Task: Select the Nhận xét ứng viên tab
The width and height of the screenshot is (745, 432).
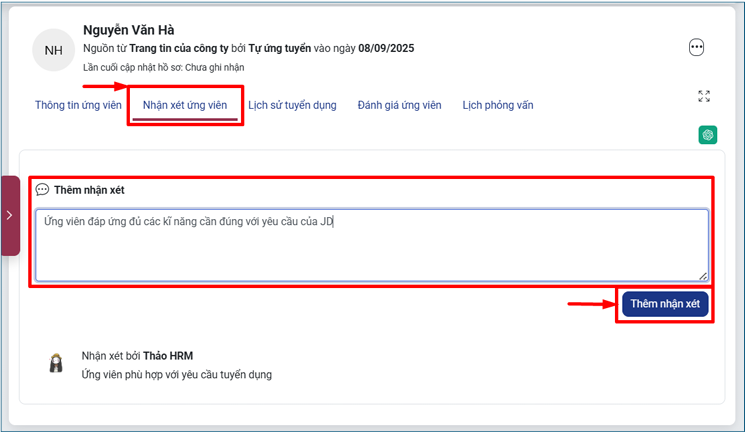Action: coord(185,105)
